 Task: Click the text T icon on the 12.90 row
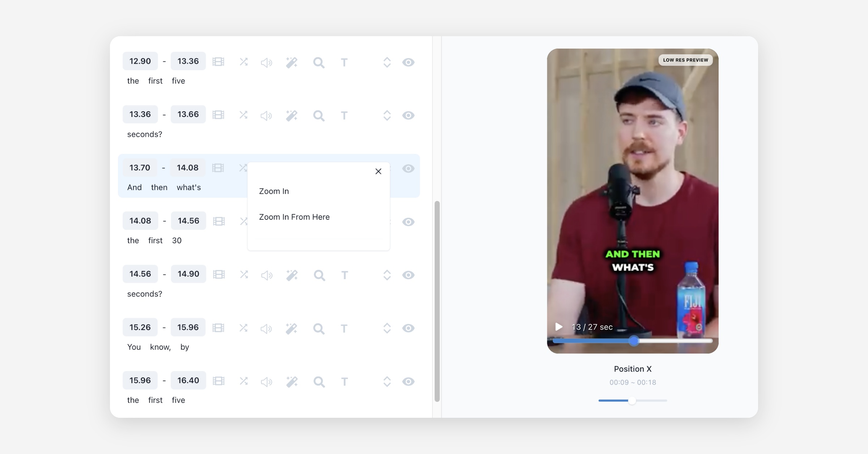[x=344, y=62]
